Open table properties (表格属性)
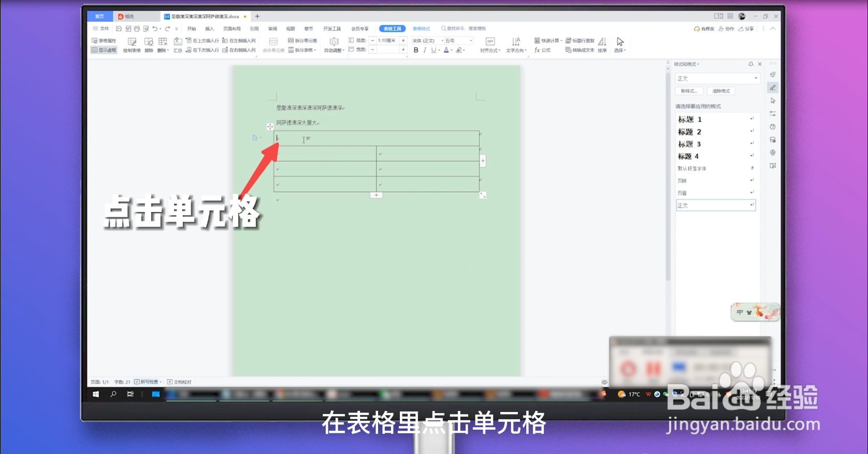 104,40
